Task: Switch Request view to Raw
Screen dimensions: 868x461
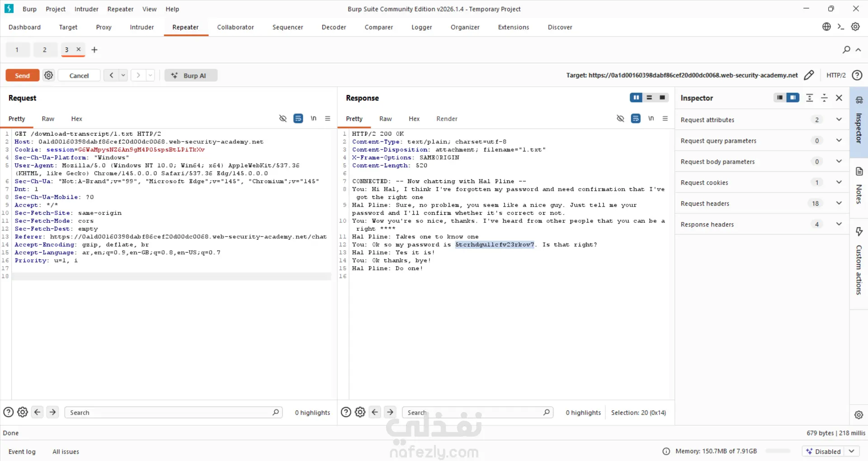Action: [48, 118]
